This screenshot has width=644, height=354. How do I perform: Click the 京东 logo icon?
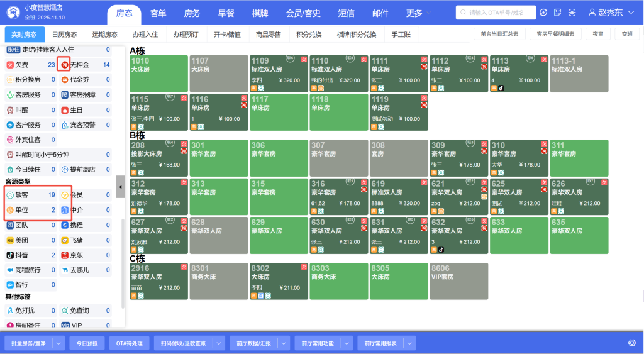65,255
